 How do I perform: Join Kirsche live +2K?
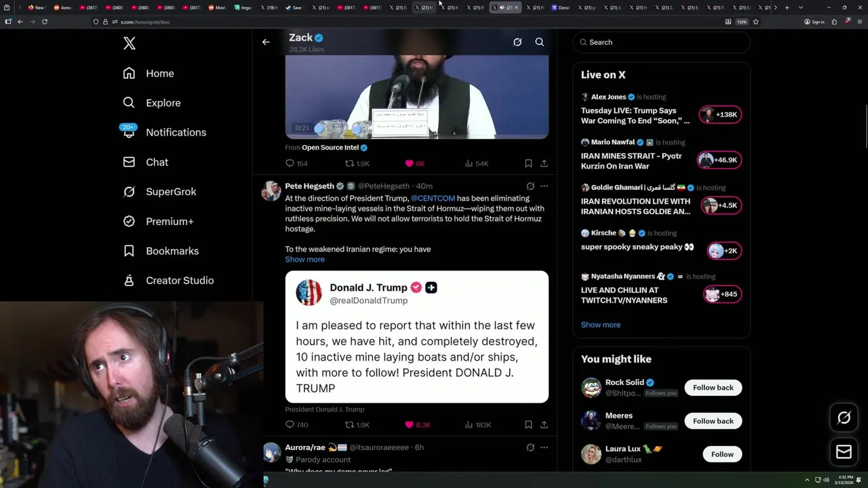click(724, 251)
